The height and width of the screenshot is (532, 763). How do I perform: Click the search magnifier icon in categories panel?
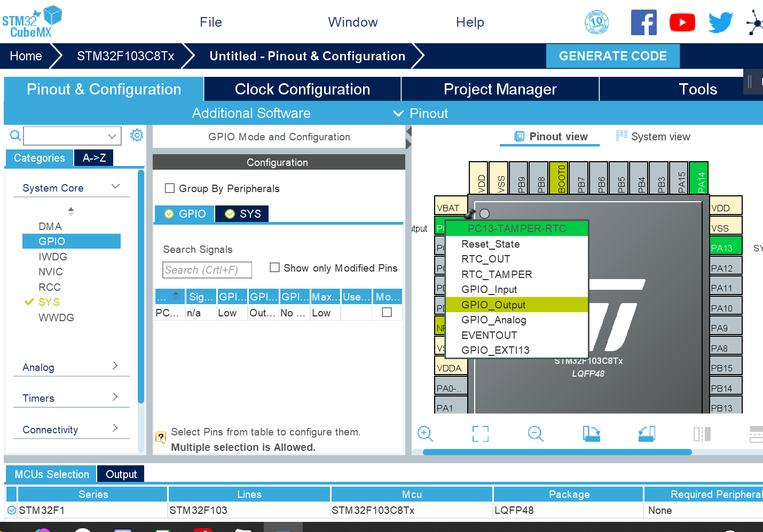(15, 136)
